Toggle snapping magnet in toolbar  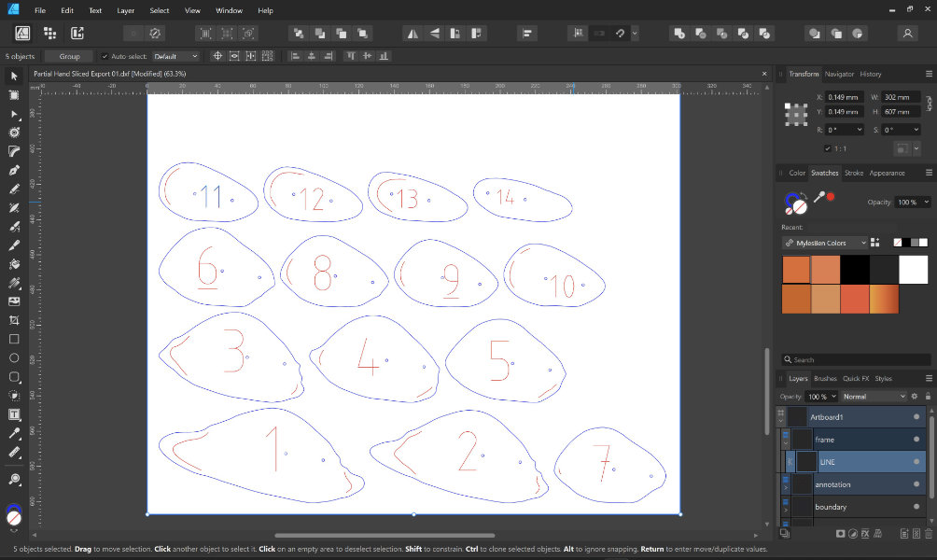pos(620,34)
